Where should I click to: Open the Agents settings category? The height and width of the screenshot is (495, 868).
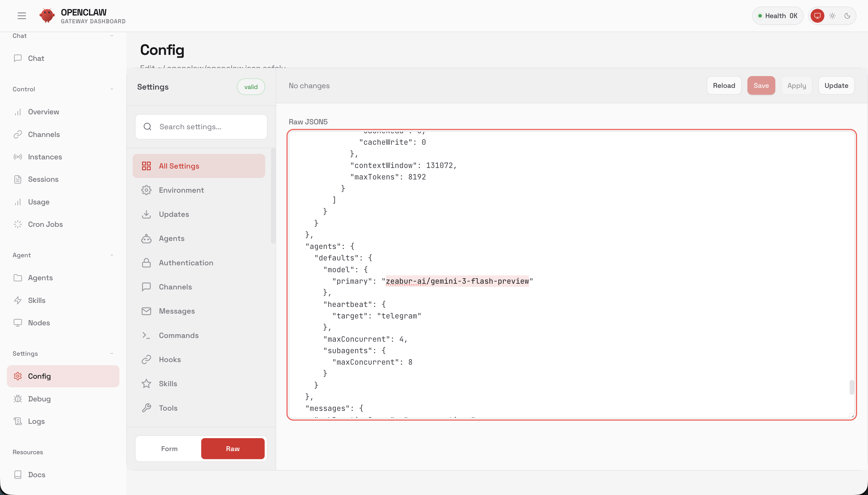pyautogui.click(x=171, y=238)
